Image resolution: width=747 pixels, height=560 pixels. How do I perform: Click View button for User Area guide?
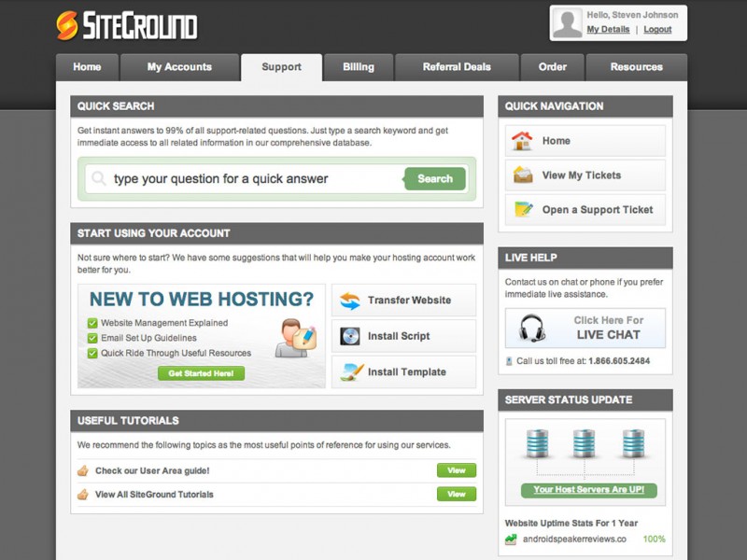coord(457,470)
